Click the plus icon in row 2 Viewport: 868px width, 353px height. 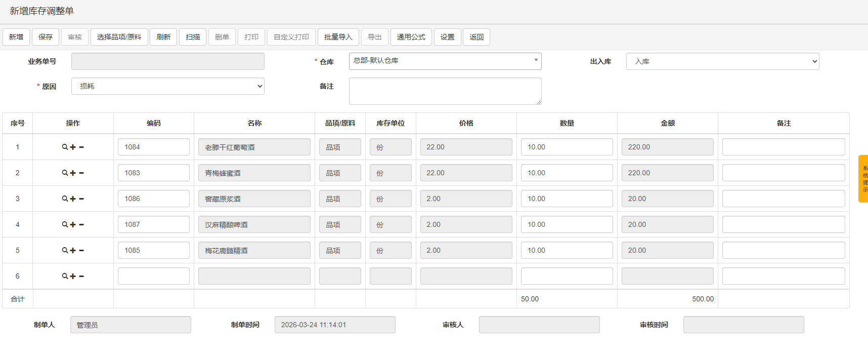(x=73, y=173)
